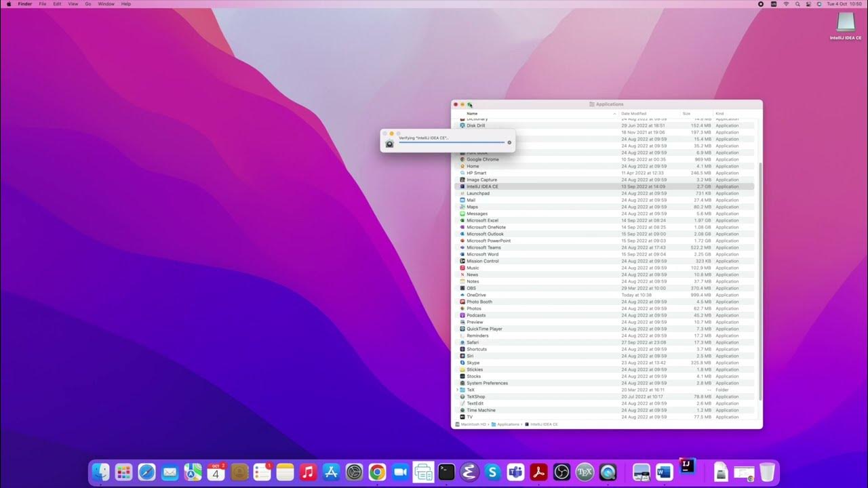The height and width of the screenshot is (488, 868).
Task: Click the date and time in menu bar
Action: [x=846, y=4]
